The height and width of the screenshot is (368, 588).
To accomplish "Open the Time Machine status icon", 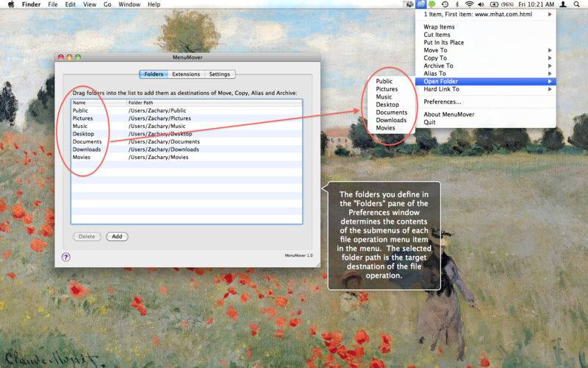I will point(445,4).
